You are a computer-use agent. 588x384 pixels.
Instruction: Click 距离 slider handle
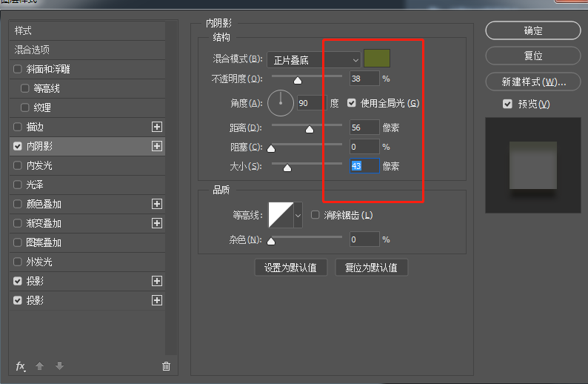(x=310, y=130)
